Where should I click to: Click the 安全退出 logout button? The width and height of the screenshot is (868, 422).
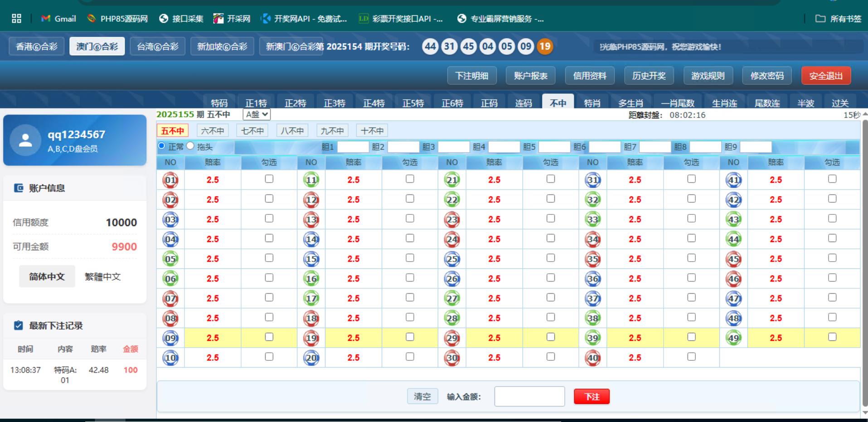point(825,76)
